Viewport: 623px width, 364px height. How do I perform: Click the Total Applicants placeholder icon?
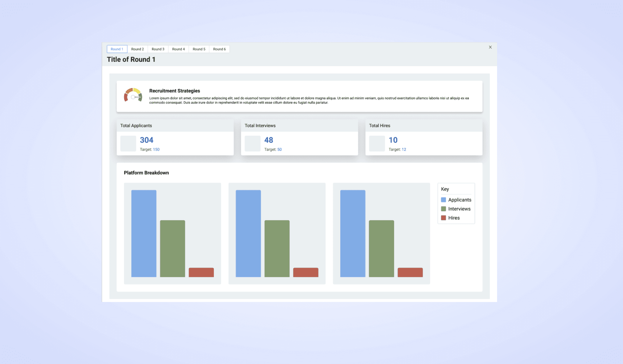128,144
